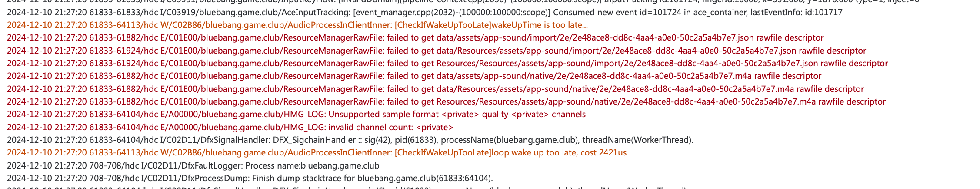Select the DfxProcessDump 'Finish dump stacktrace' line
The width and height of the screenshot is (980, 189).
tap(250, 179)
